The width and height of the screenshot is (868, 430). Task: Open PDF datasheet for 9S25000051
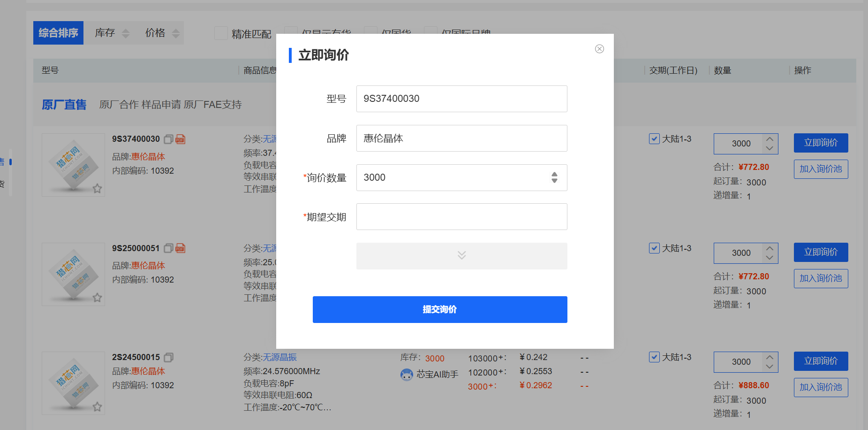pyautogui.click(x=181, y=248)
